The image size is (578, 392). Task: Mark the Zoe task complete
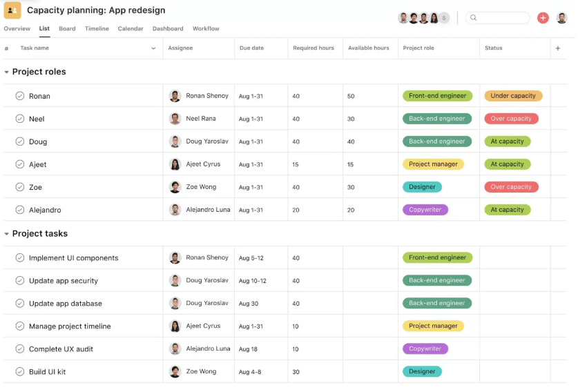pyautogui.click(x=20, y=187)
